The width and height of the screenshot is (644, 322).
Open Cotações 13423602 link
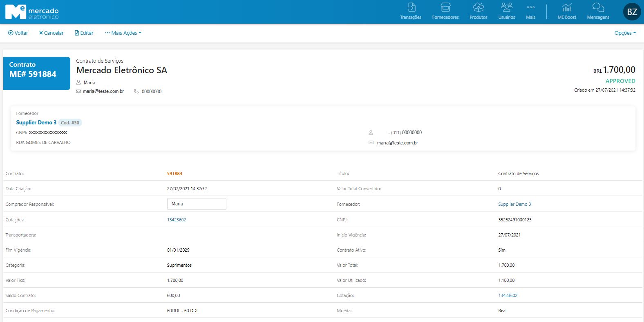tap(177, 220)
